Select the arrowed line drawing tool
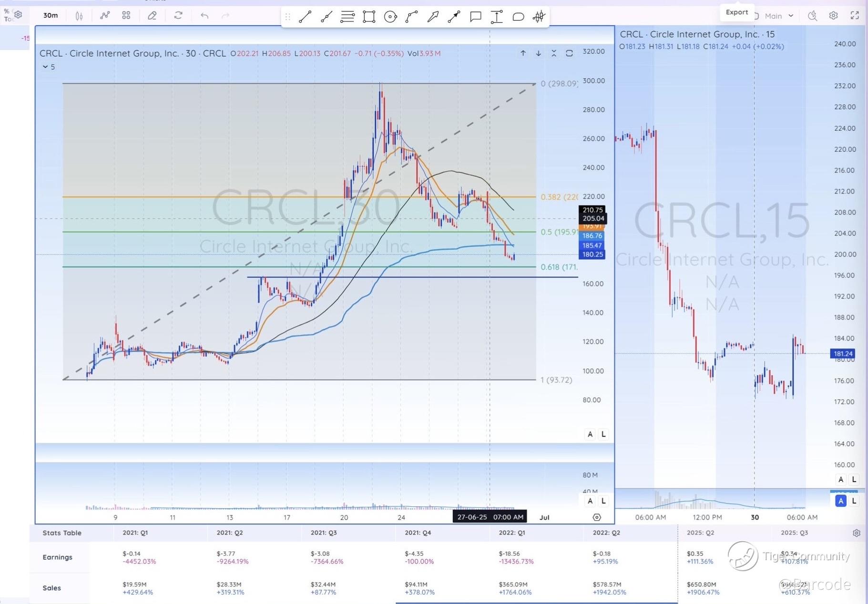Viewport: 868px width, 604px height. click(x=454, y=17)
